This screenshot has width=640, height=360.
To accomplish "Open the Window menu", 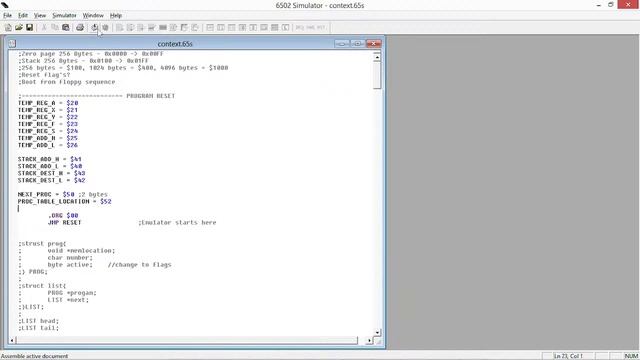I will click(93, 16).
